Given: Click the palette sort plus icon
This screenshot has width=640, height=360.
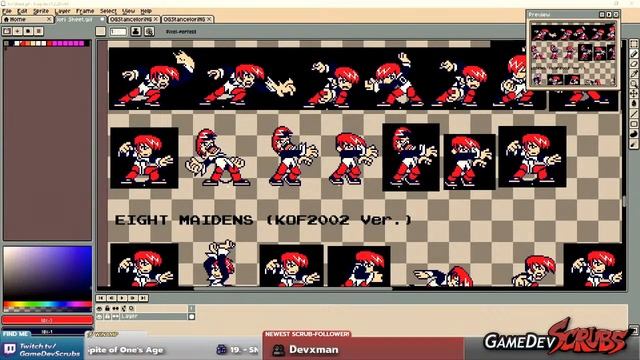Looking at the screenshot, I should [18, 31].
